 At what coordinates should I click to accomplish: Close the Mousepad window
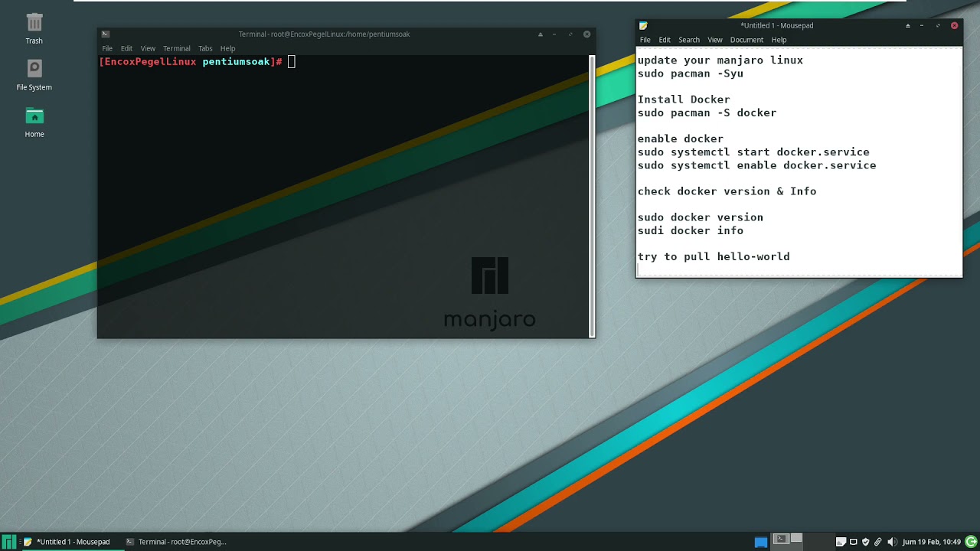[954, 25]
